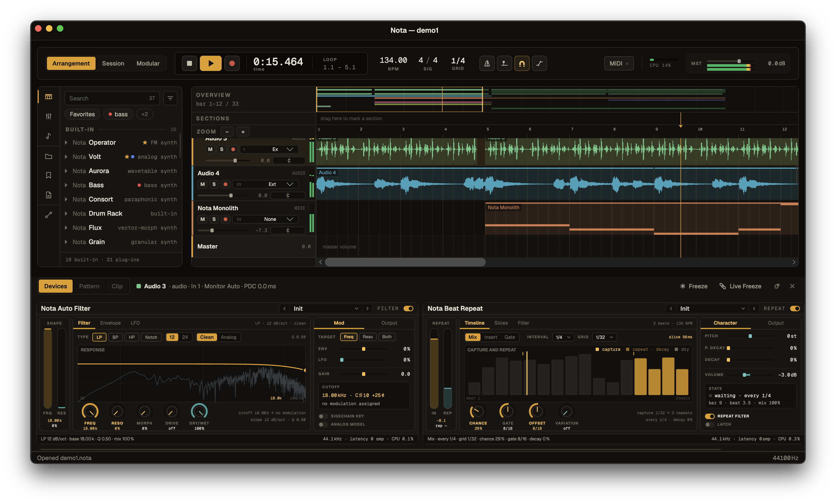Open the Slices tab in Beat Repeat
The image size is (836, 504).
(501, 323)
